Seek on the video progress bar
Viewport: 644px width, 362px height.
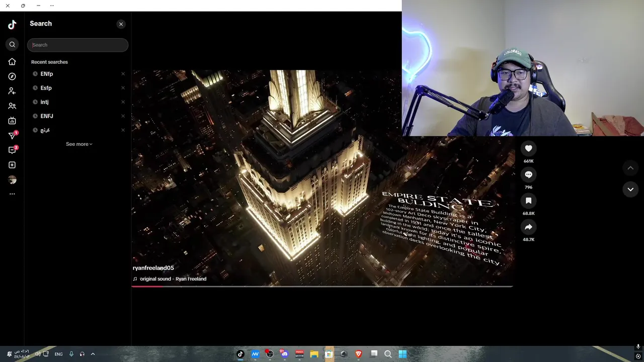[322, 286]
